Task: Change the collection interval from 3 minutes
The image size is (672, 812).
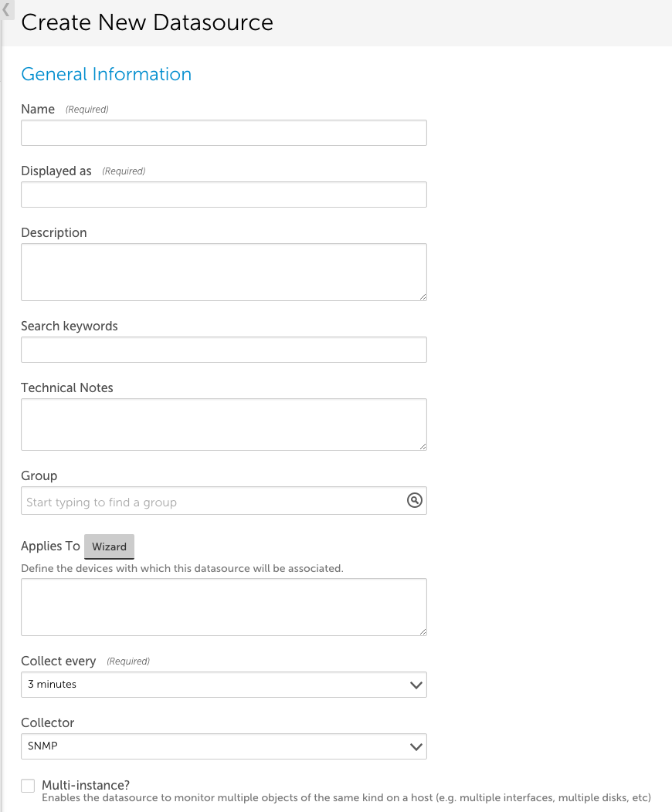Action: 224,685
